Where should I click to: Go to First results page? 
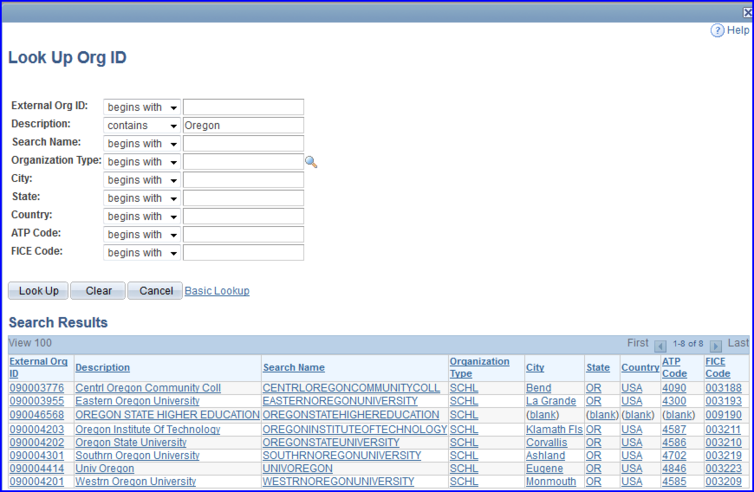[638, 343]
